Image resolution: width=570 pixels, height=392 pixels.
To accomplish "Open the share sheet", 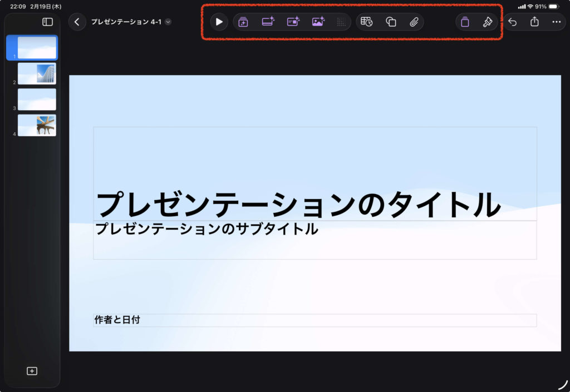I will tap(534, 22).
